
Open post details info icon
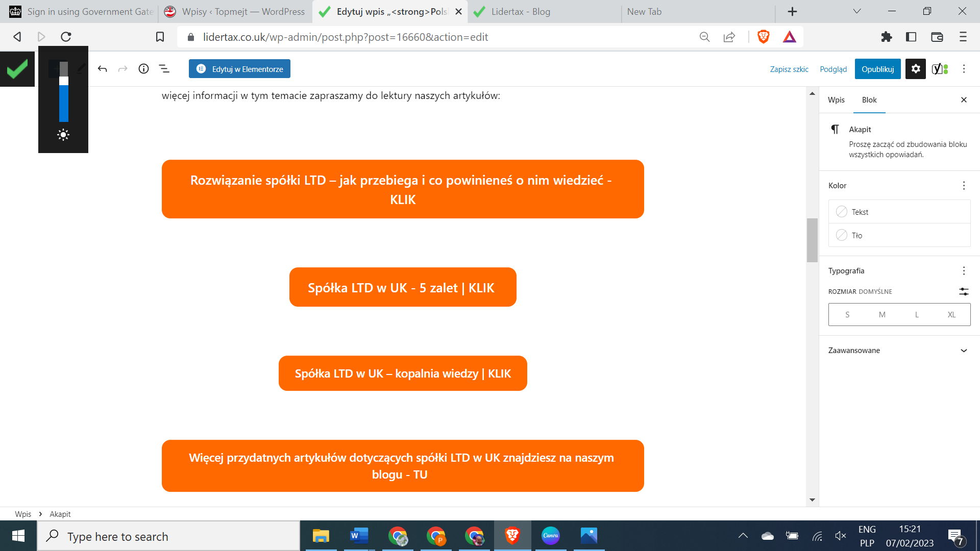tap(143, 69)
